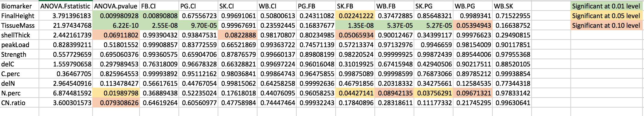Screen dimensions: 644x116
Task: Click the N.perc ANOVA p-value cell 0.01989798
Action: [116, 93]
